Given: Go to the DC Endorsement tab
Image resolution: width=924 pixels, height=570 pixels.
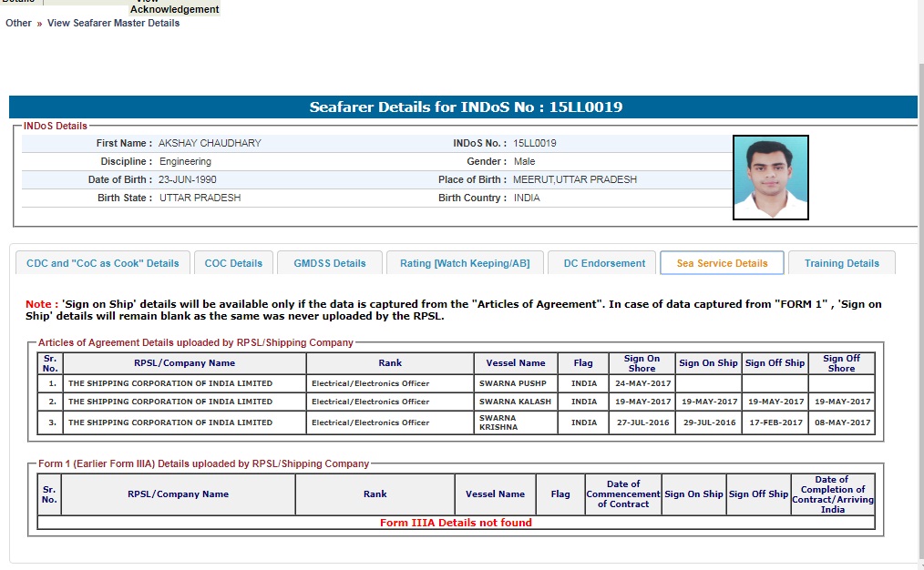Looking at the screenshot, I should (x=604, y=263).
